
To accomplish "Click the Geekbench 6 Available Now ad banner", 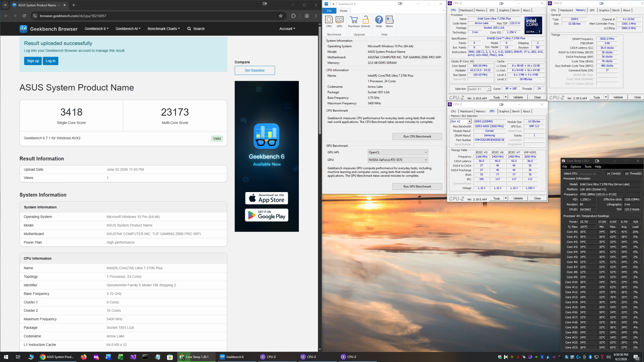I will 267,156.
